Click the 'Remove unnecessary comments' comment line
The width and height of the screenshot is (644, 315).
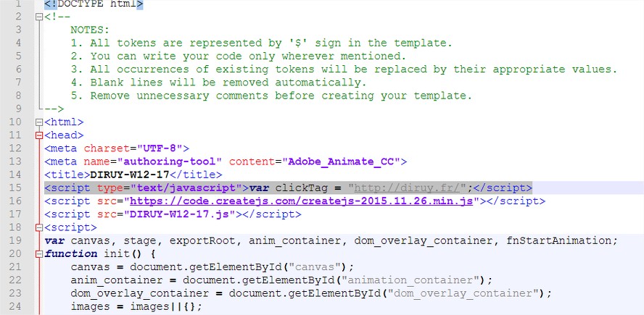(271, 96)
